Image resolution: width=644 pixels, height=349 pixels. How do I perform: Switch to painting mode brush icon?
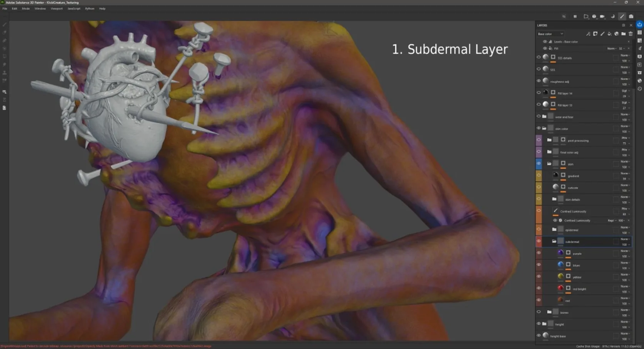(x=622, y=17)
